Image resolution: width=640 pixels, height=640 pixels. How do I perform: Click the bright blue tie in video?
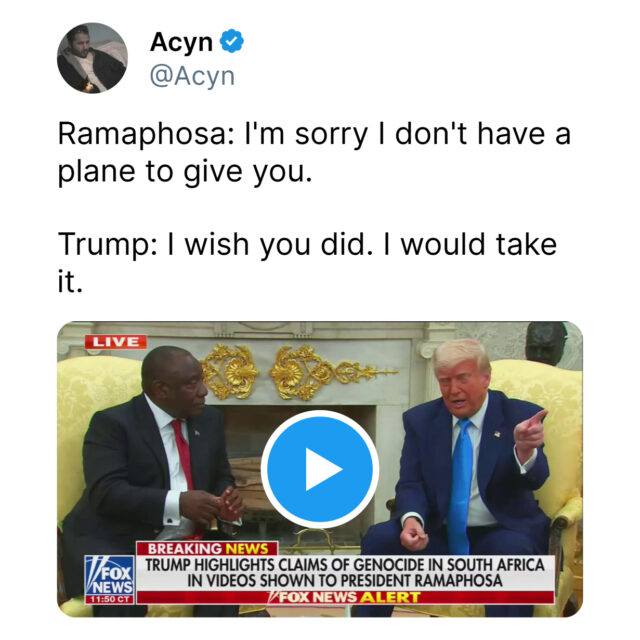460,486
